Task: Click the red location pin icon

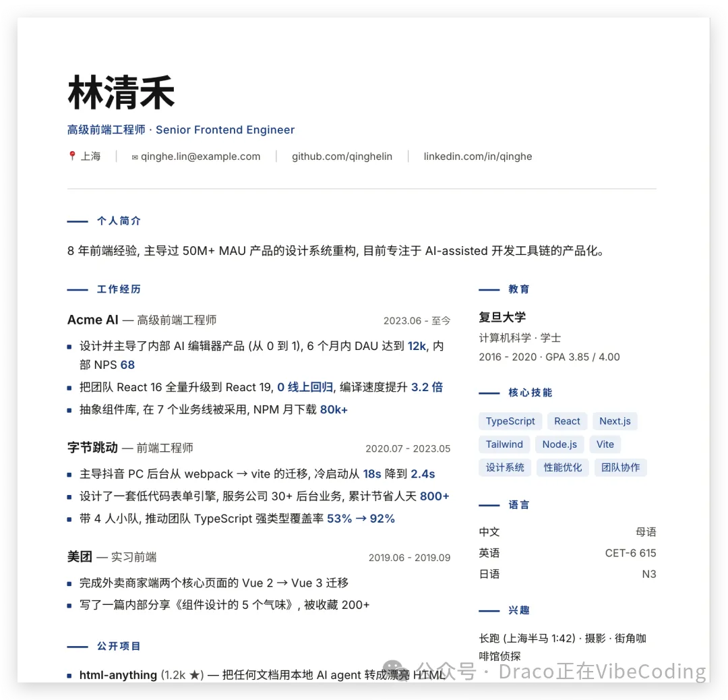Action: 72,156
